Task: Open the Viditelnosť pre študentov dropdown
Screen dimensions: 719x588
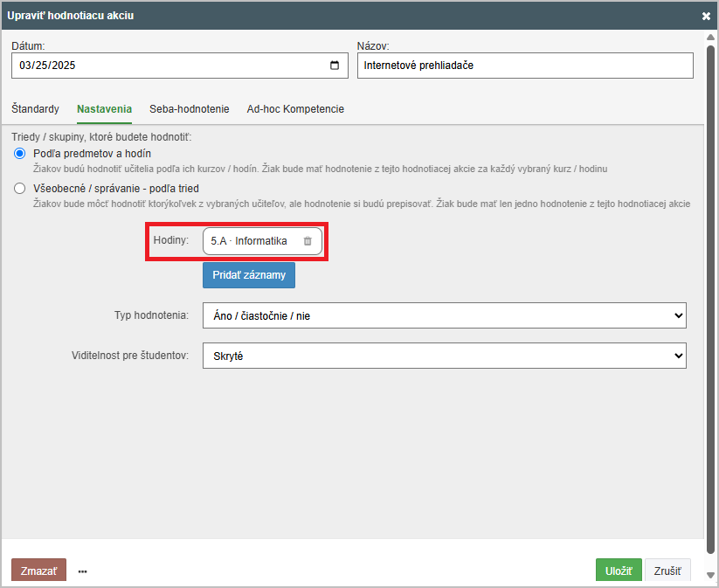Action: tap(444, 356)
